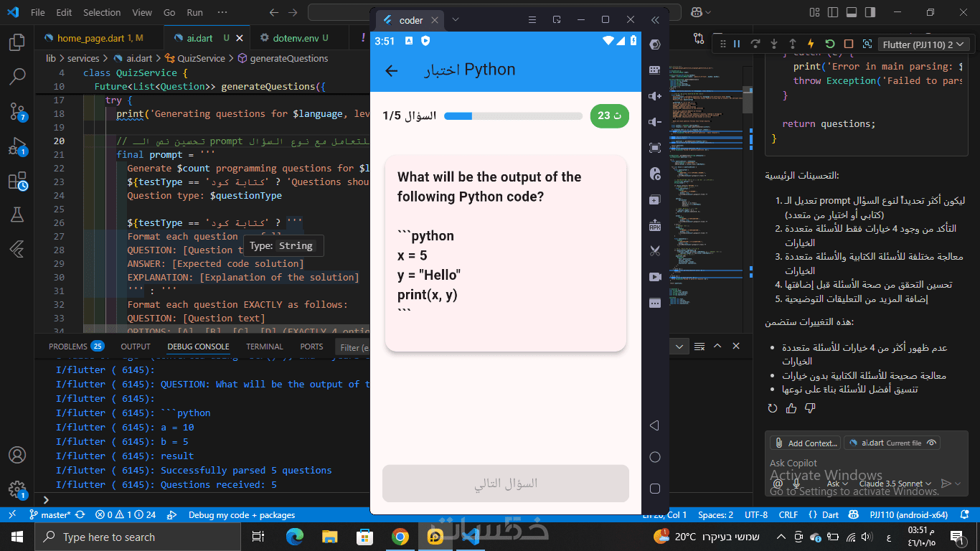
Task: Maximize the bottom panel with the chevron
Action: [717, 347]
